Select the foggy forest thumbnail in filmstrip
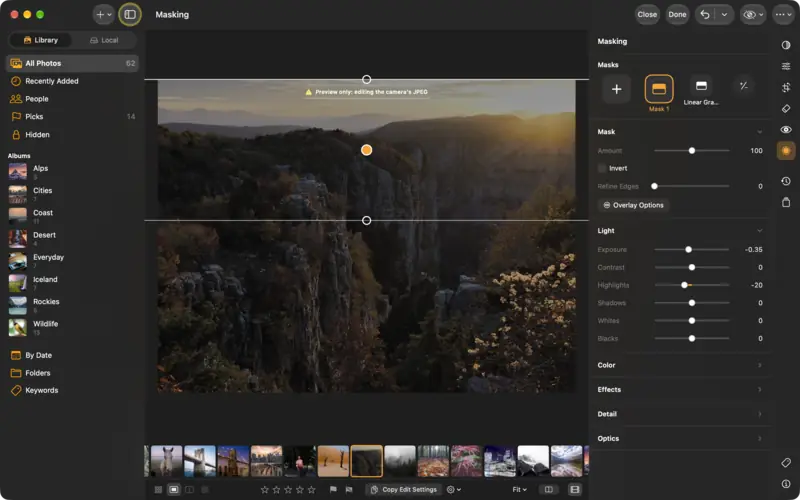 coord(399,461)
